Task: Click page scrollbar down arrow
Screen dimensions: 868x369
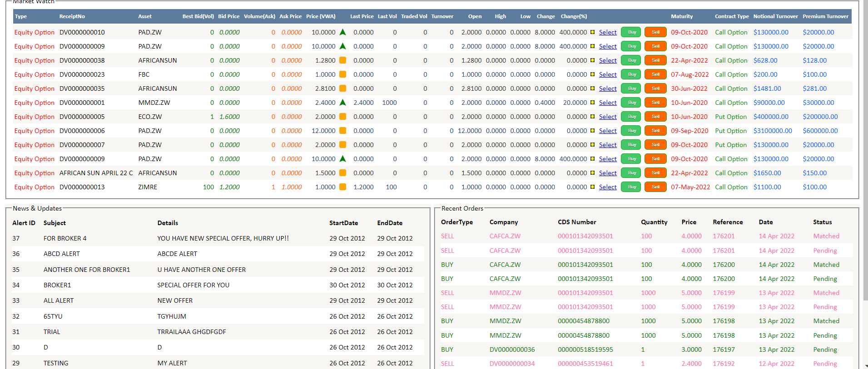Action: point(865,365)
